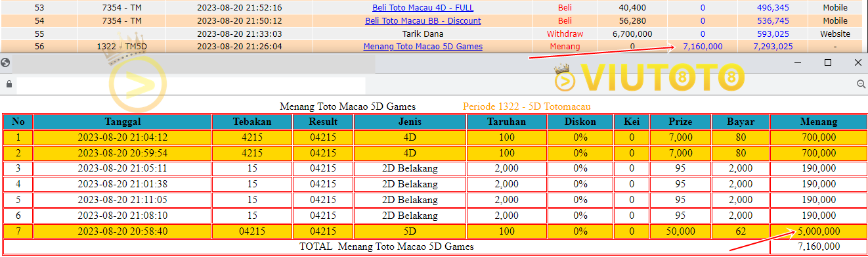Click the 700,000 winning in row 1

[818, 137]
